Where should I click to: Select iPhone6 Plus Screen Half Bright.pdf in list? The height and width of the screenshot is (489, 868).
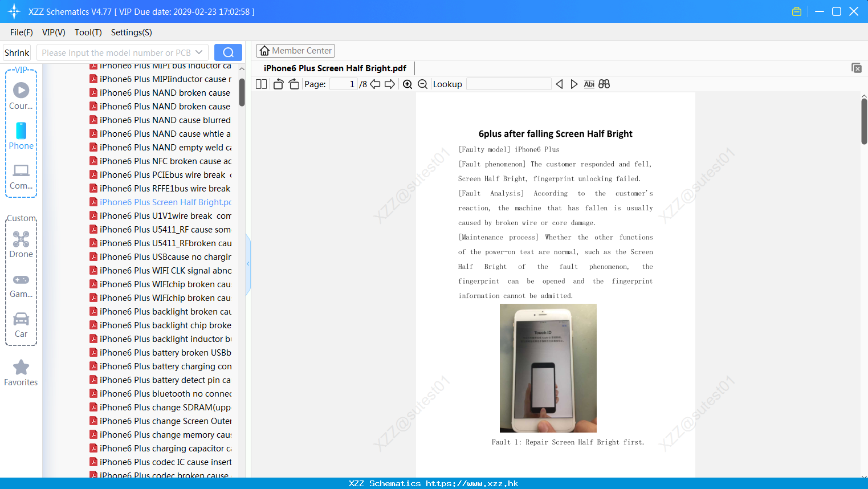[161, 202]
